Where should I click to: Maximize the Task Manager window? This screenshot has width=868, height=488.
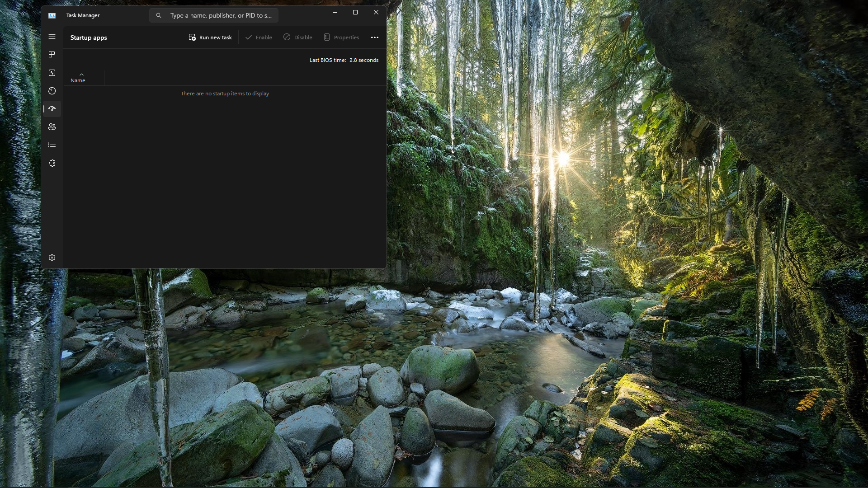coord(355,12)
